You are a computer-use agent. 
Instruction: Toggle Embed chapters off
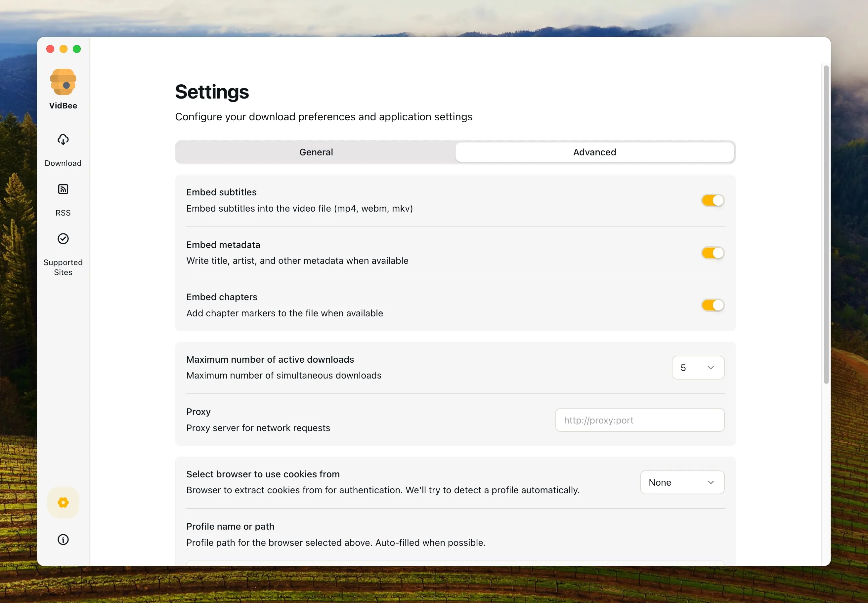click(x=712, y=305)
